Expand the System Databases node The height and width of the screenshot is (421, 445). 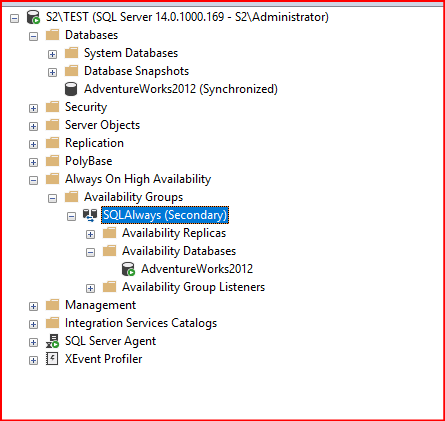point(52,54)
